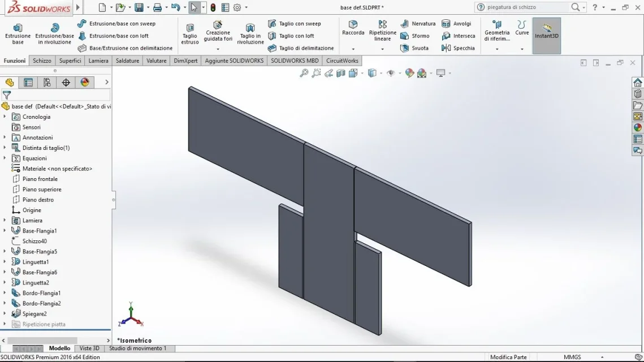644x362 pixels.
Task: Click the Zoom to fit view icon
Action: [x=304, y=73]
